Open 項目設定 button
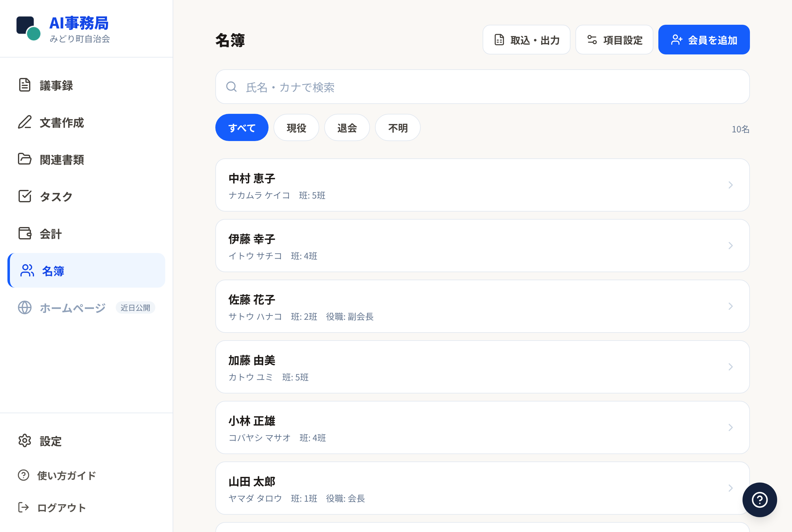The height and width of the screenshot is (532, 792). click(614, 40)
